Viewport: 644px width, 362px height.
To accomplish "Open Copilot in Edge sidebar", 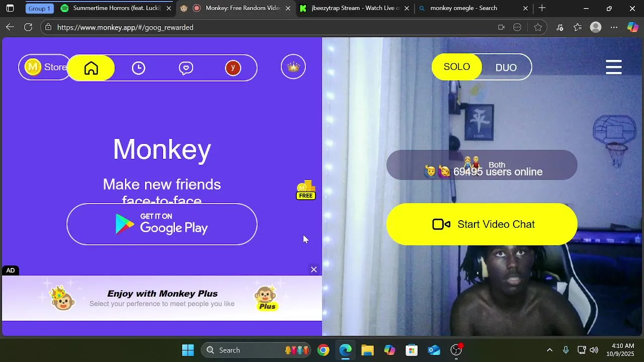I will [x=632, y=27].
